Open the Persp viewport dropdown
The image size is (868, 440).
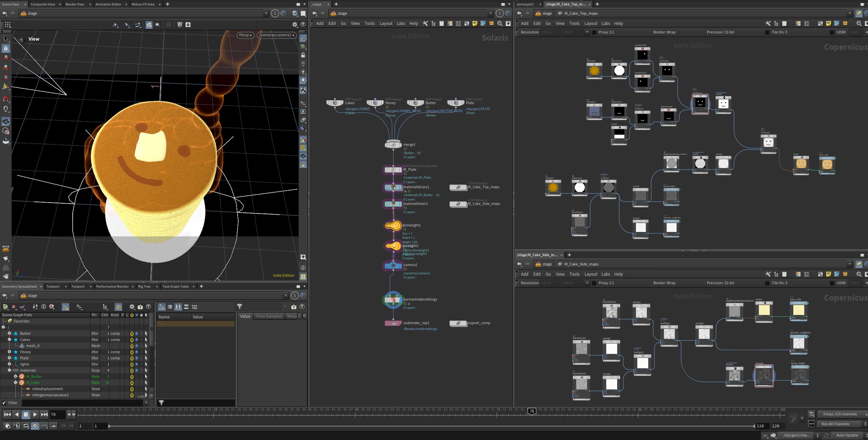tap(245, 35)
